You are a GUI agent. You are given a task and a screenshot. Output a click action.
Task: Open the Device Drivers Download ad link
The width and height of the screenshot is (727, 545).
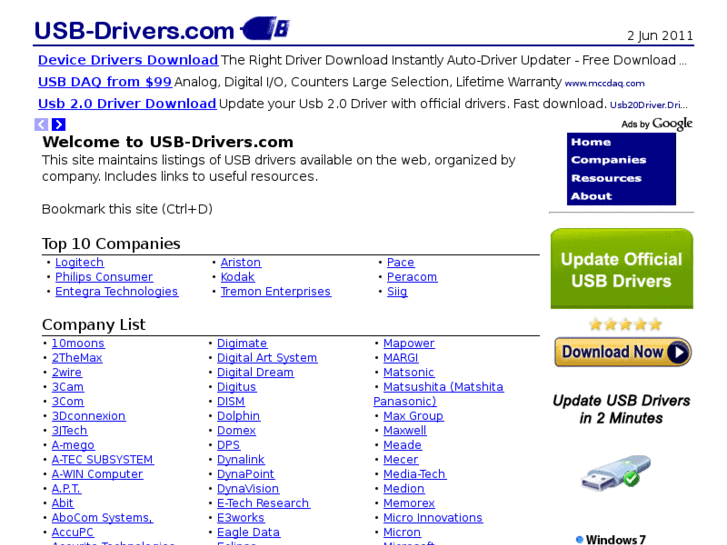pyautogui.click(x=128, y=60)
